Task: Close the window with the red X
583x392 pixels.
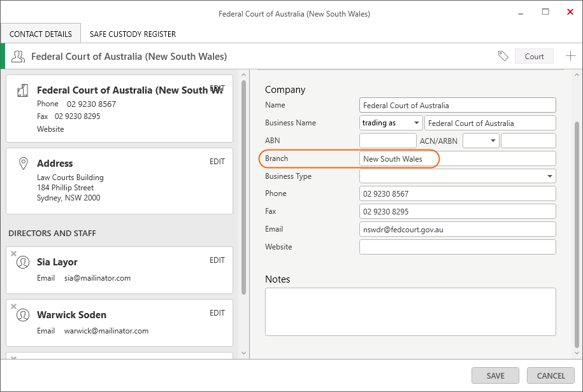Action: pos(570,12)
